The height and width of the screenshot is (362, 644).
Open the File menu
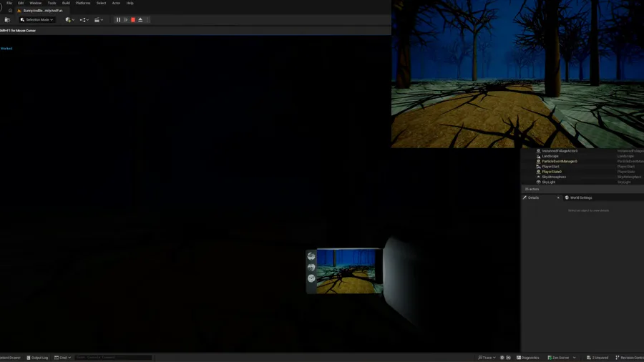click(9, 3)
